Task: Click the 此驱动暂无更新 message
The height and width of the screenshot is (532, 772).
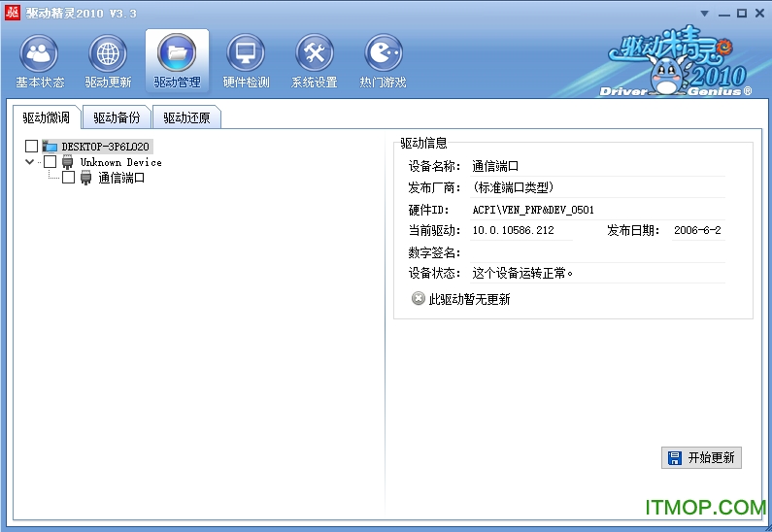Action: (x=469, y=299)
